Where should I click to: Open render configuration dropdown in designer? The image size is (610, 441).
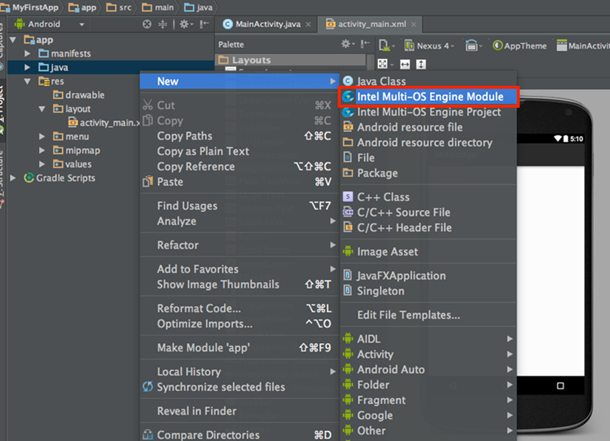(x=386, y=46)
